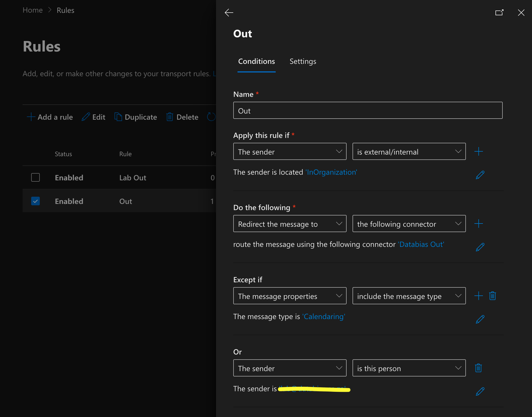Click the Delete toolbar button

[182, 117]
